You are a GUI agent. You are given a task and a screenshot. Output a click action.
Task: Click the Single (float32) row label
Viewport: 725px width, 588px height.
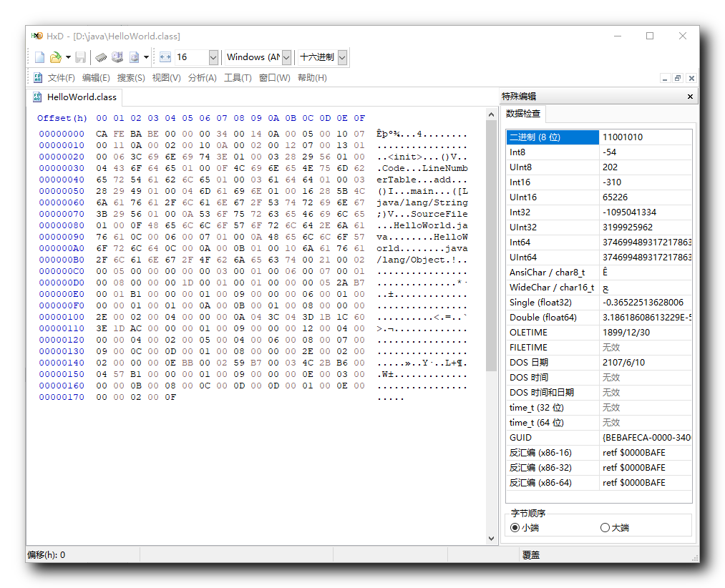click(x=540, y=303)
